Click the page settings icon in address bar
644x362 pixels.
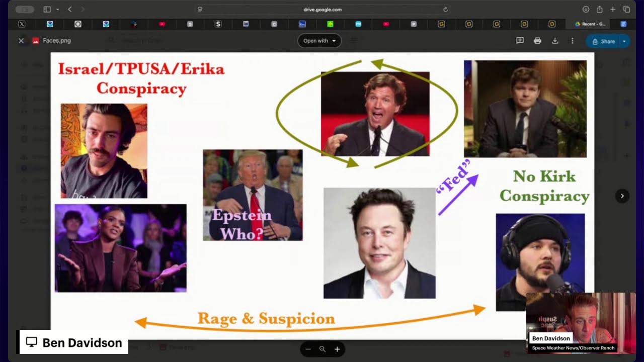200,10
